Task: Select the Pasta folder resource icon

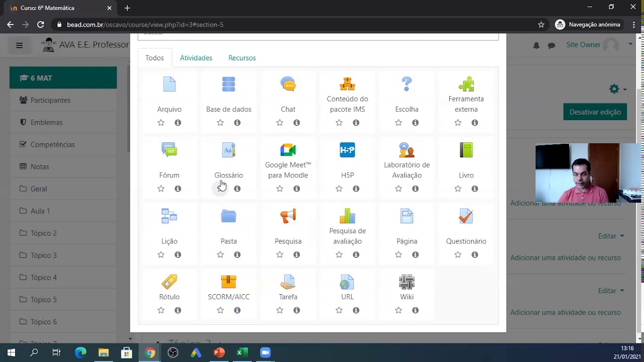Action: coord(228,216)
